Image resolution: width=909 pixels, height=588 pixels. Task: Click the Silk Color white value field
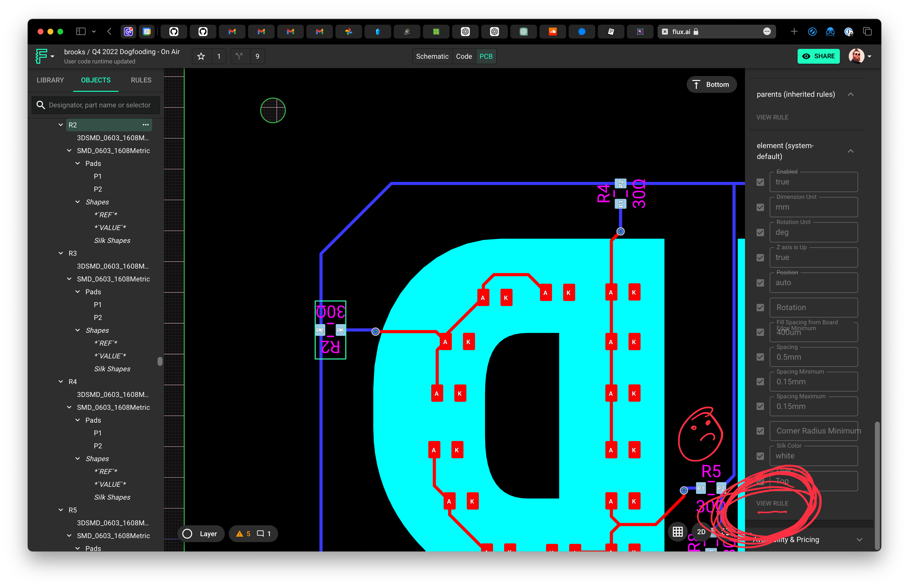coord(813,456)
